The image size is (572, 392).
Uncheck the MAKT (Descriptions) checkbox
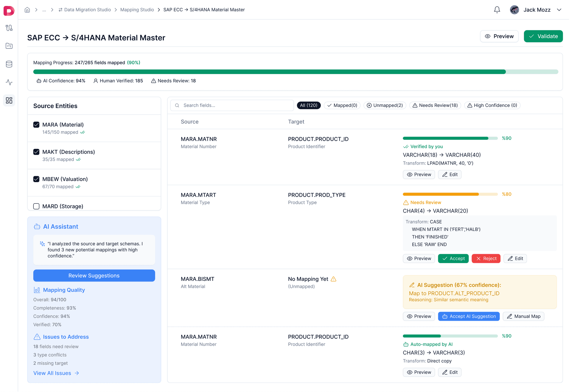point(36,152)
